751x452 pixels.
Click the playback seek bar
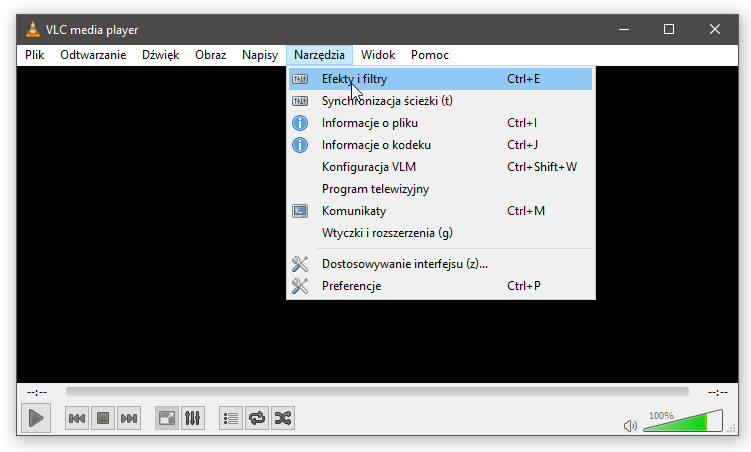377,392
